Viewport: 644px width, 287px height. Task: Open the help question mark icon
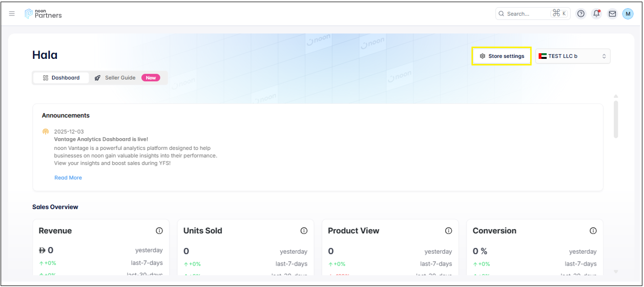(x=581, y=14)
